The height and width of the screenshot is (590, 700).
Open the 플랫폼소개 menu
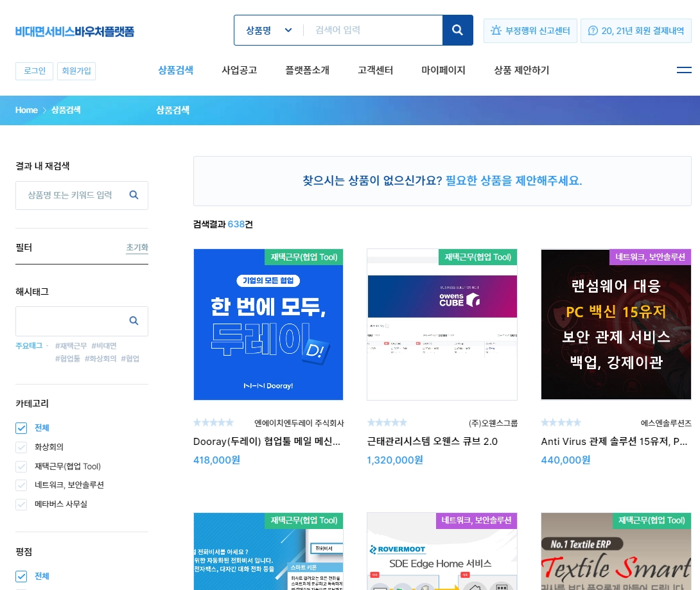pyautogui.click(x=307, y=70)
